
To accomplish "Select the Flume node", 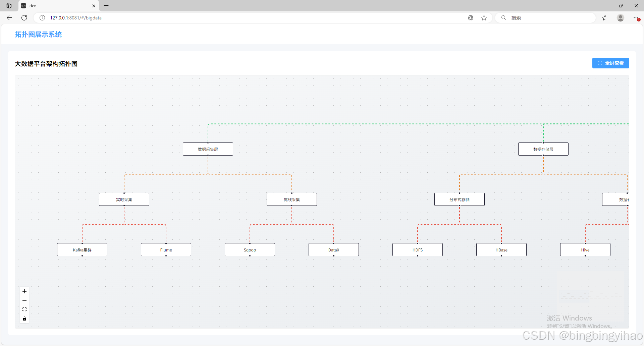I will [x=166, y=250].
